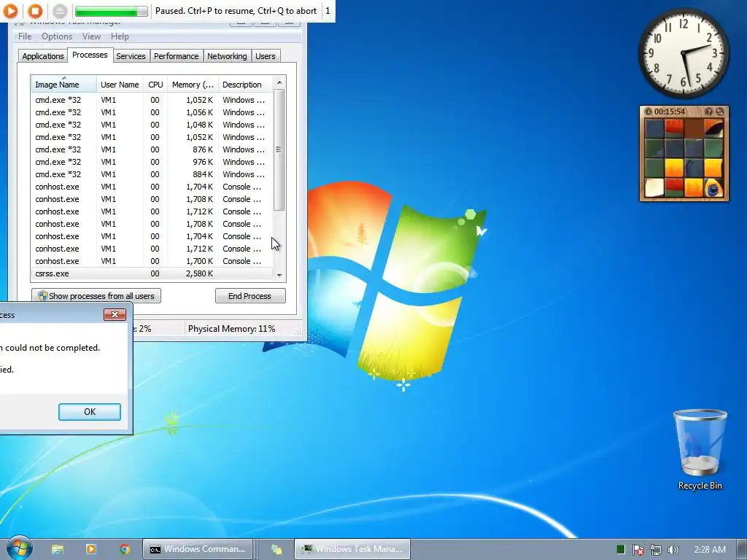Sort processes by Image Name column

coord(64,85)
